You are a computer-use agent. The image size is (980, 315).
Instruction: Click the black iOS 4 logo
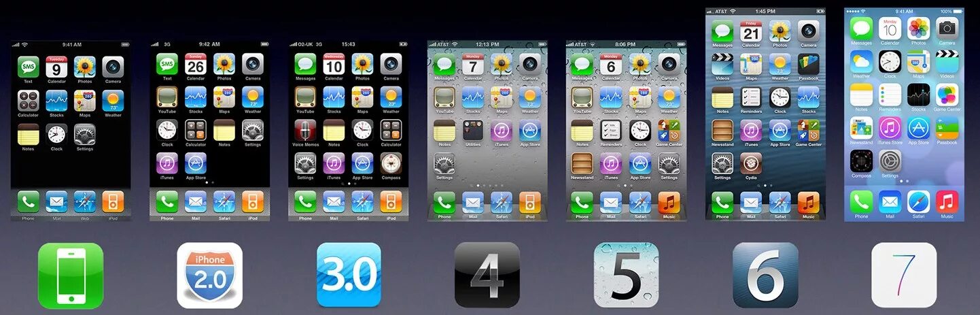tap(487, 275)
